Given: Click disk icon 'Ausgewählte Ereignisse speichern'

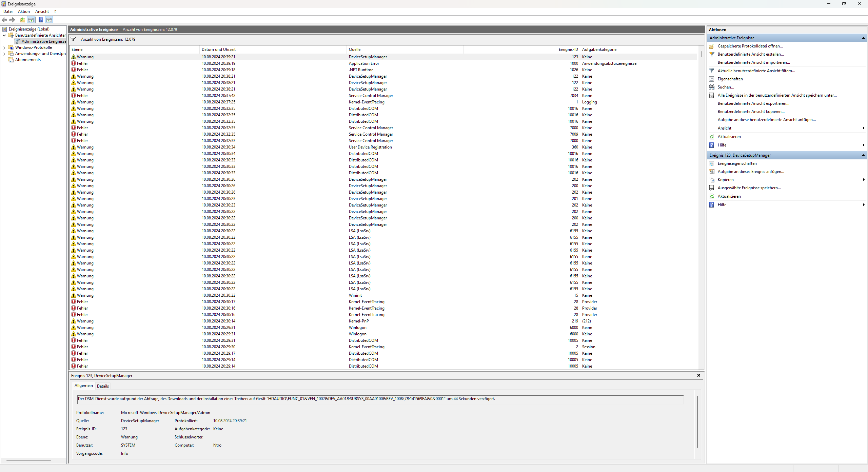Looking at the screenshot, I should click(712, 188).
